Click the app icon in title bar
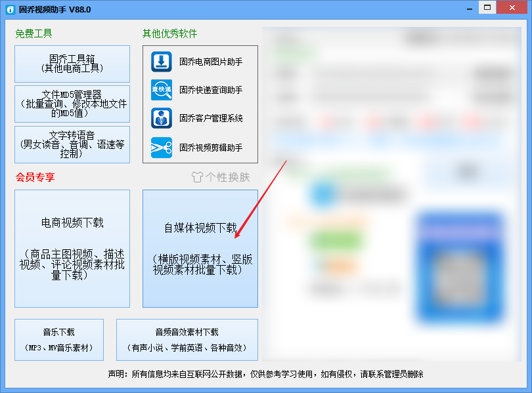 (x=11, y=9)
